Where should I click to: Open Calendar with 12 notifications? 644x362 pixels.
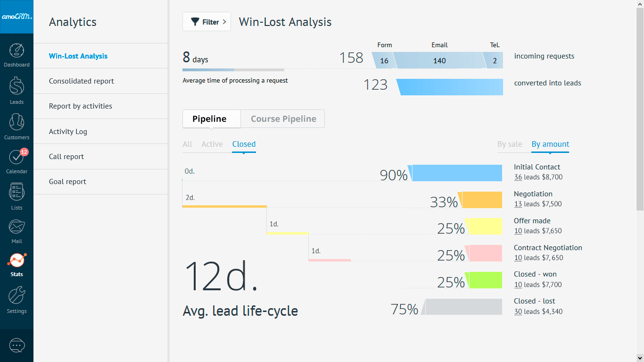pos(17,158)
